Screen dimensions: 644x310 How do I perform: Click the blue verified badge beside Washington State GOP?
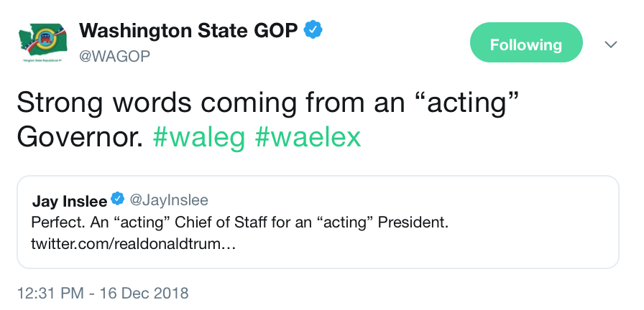[x=313, y=30]
